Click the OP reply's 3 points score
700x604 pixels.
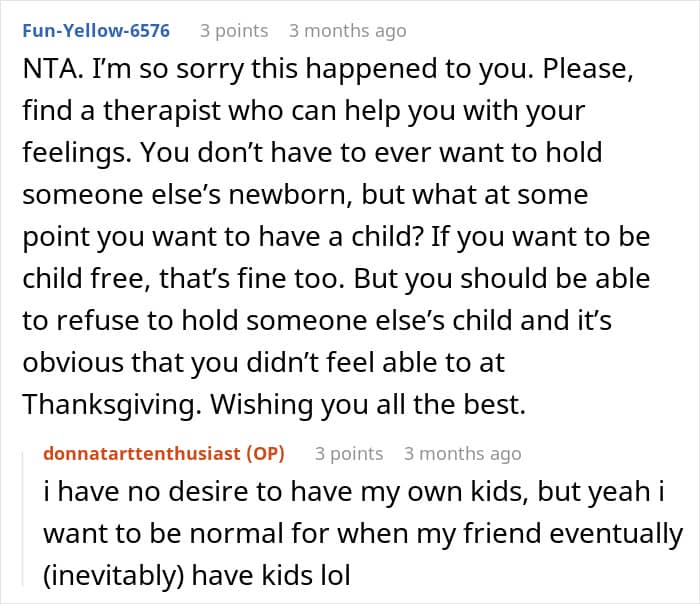pyautogui.click(x=349, y=454)
